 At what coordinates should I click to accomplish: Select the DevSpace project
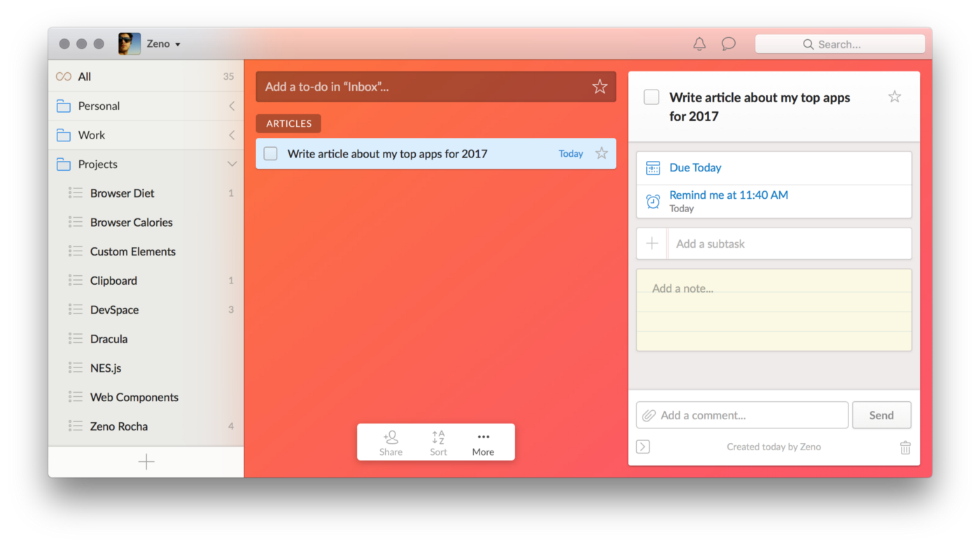[x=114, y=309]
